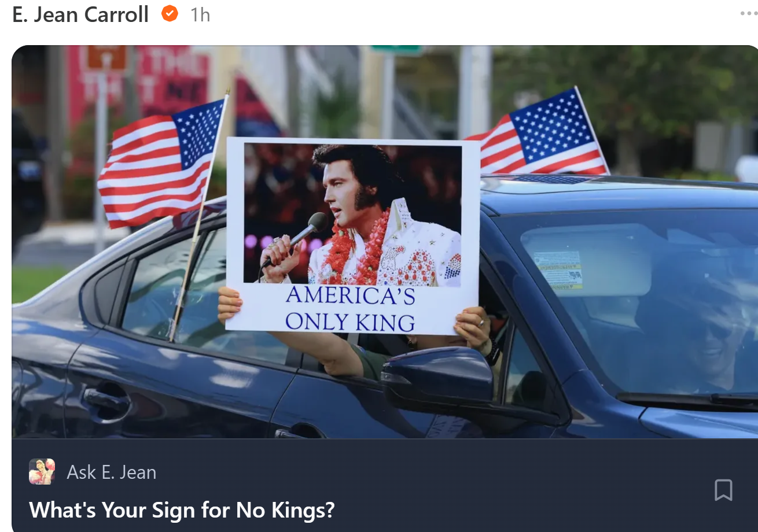Bookmark the post with the save icon
This screenshot has width=758, height=532.
[x=723, y=490]
